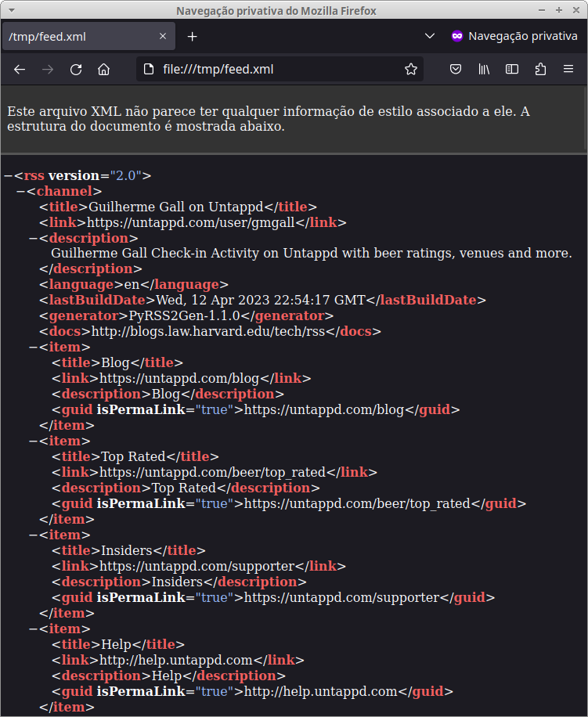This screenshot has height=717, width=588.
Task: Show the sidebars panel
Action: point(512,69)
